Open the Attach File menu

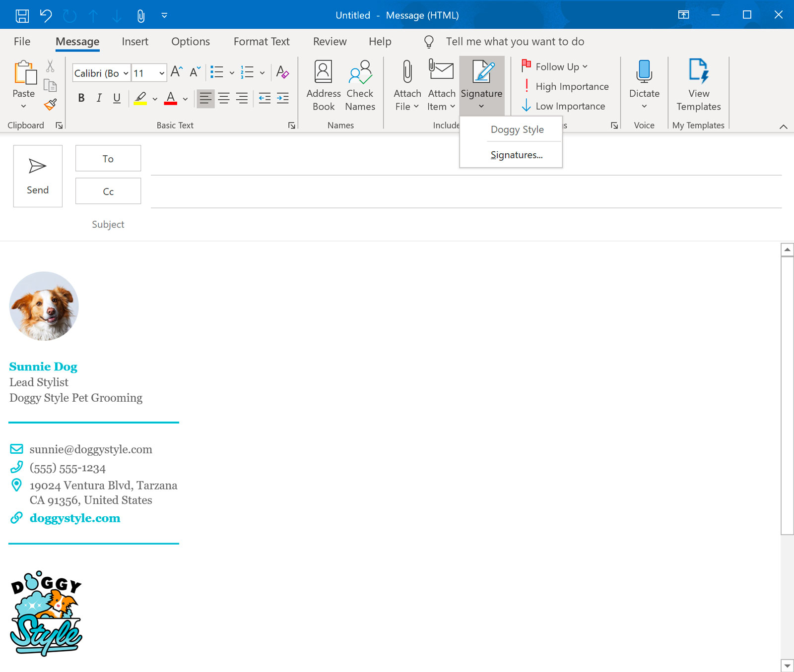[407, 86]
